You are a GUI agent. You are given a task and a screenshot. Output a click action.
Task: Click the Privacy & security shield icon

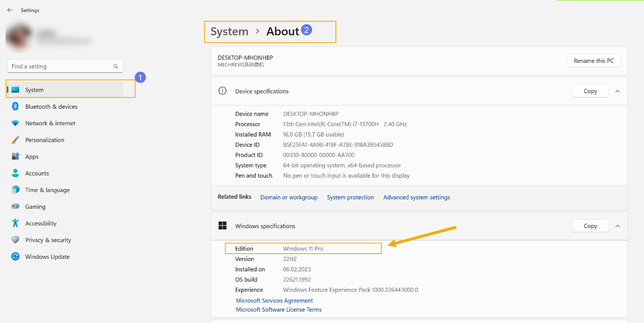tap(15, 240)
